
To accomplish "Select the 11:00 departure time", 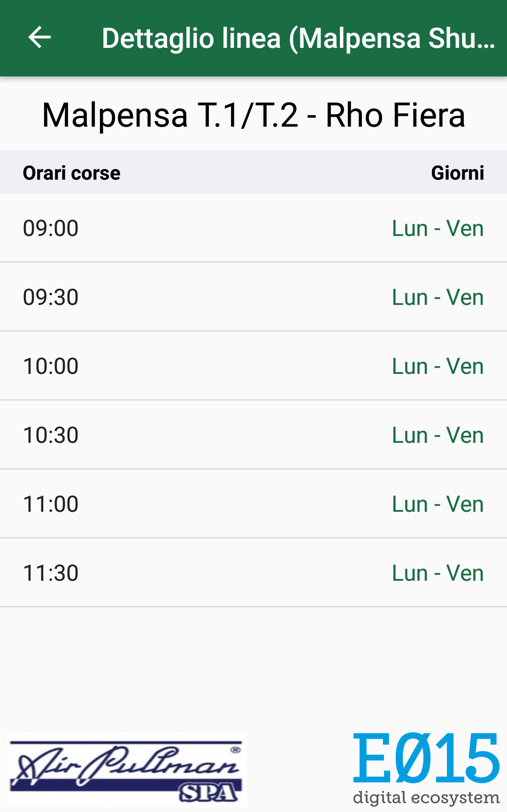I will [x=51, y=504].
